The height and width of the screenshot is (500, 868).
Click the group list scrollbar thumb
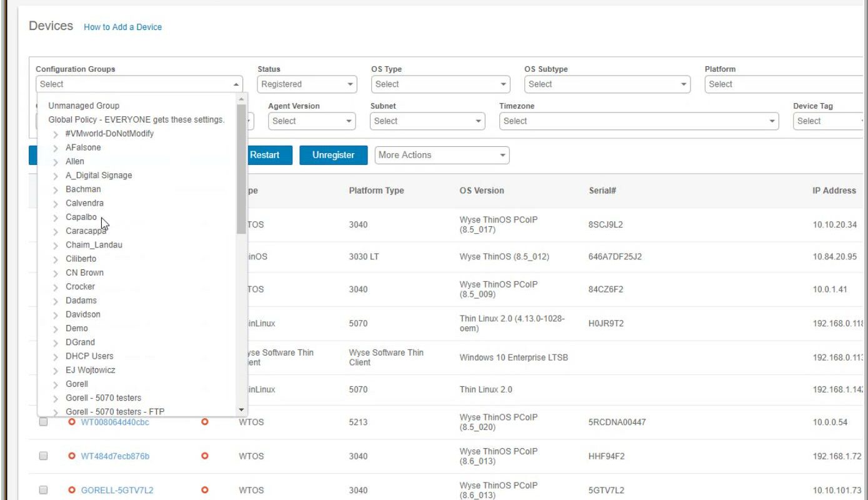[242, 169]
